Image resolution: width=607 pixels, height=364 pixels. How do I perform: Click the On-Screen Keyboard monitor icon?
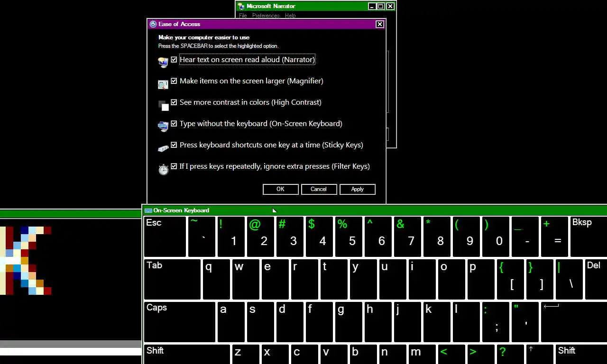click(x=163, y=126)
